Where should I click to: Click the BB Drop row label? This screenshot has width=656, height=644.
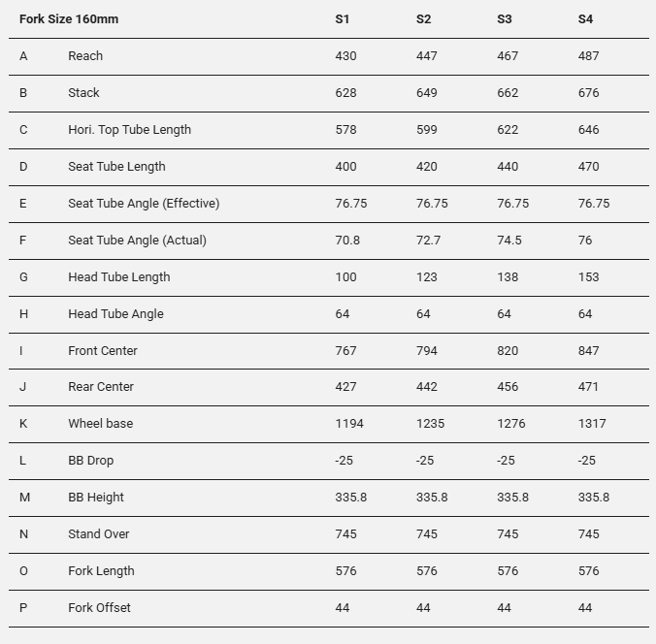tap(90, 461)
